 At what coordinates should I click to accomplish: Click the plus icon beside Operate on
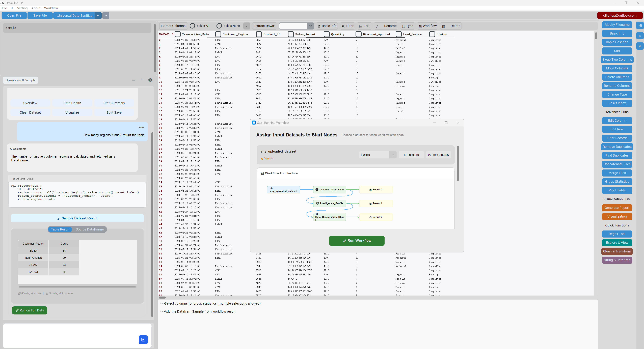[142, 80]
